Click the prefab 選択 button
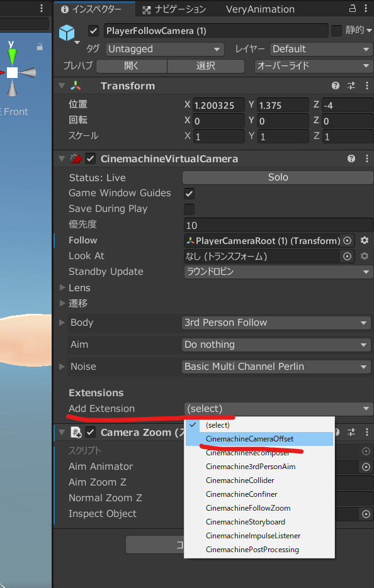Screen dimensions: 374x588 click(x=206, y=66)
